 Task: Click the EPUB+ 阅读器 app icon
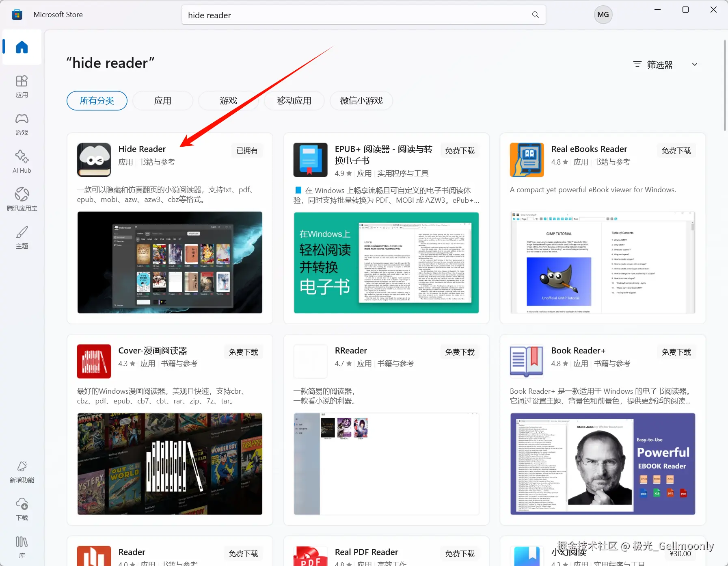(310, 160)
